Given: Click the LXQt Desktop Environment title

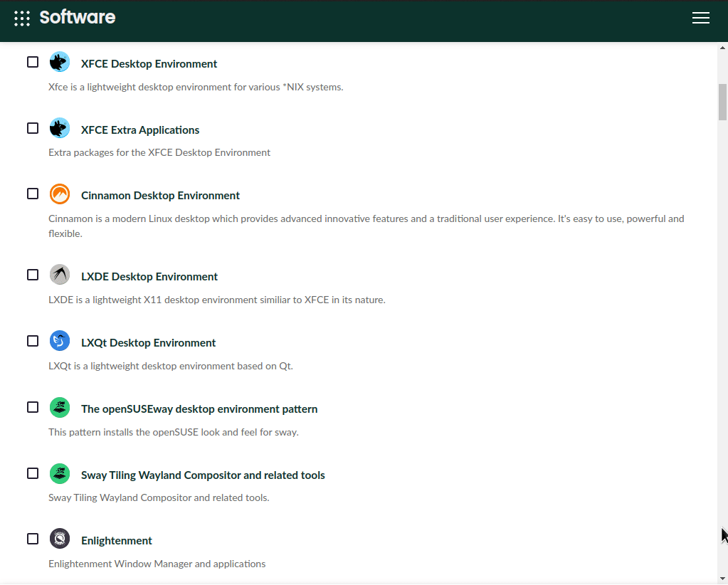Looking at the screenshot, I should (x=148, y=343).
